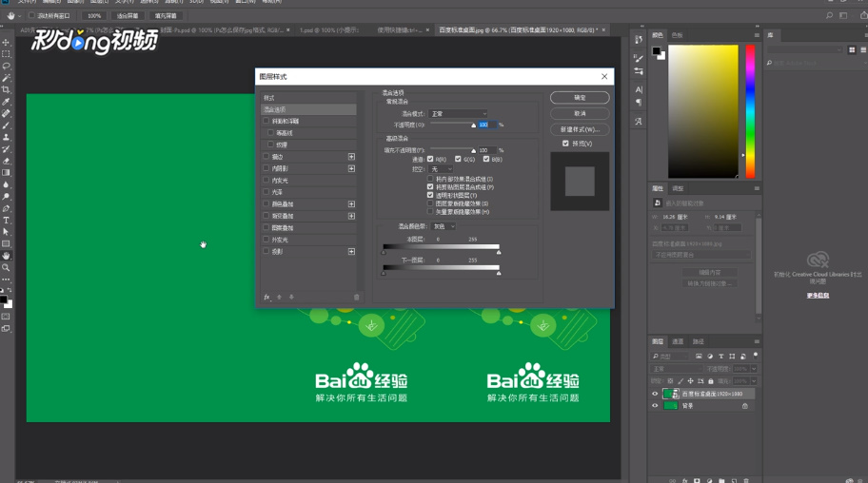Select the Horizontal Type tool
The width and height of the screenshot is (868, 483).
tap(6, 221)
